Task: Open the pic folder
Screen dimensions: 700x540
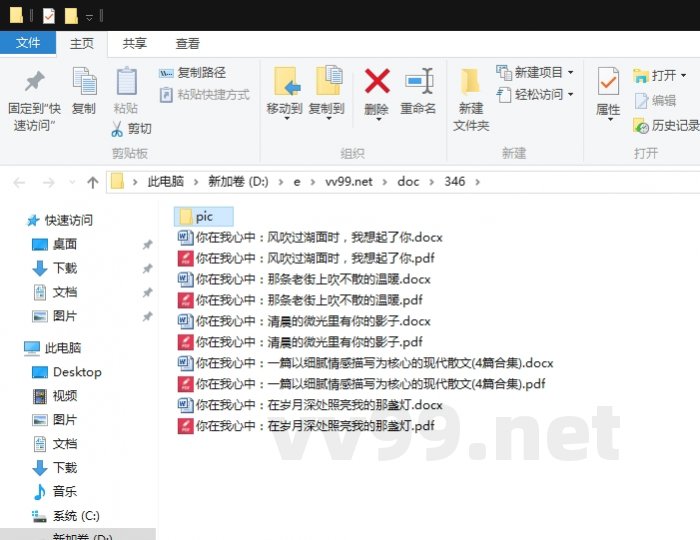Action: (204, 216)
